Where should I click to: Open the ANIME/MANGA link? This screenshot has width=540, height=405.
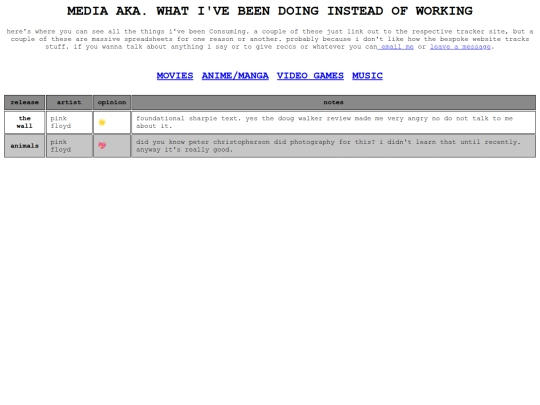[235, 76]
